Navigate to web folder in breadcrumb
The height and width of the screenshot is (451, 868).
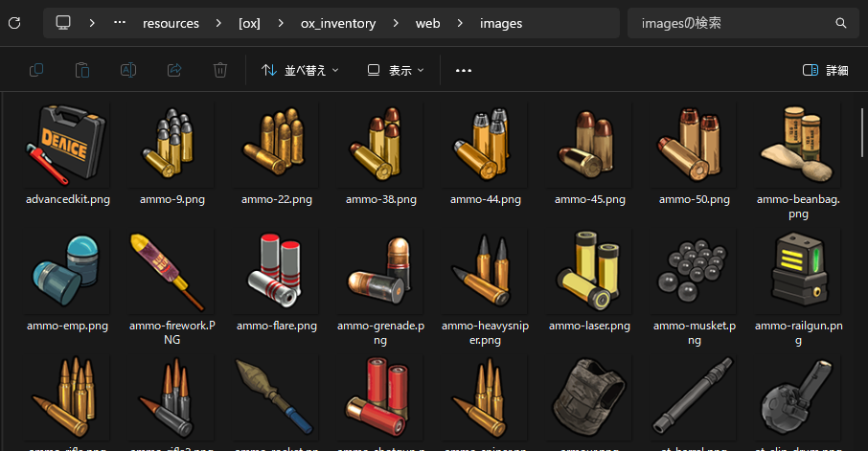point(428,23)
